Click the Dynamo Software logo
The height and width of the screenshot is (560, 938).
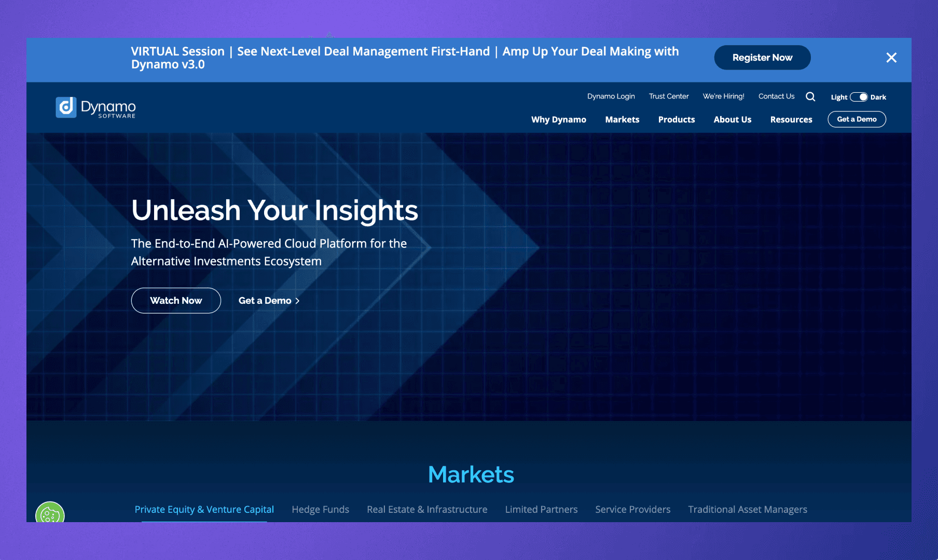pos(96,107)
